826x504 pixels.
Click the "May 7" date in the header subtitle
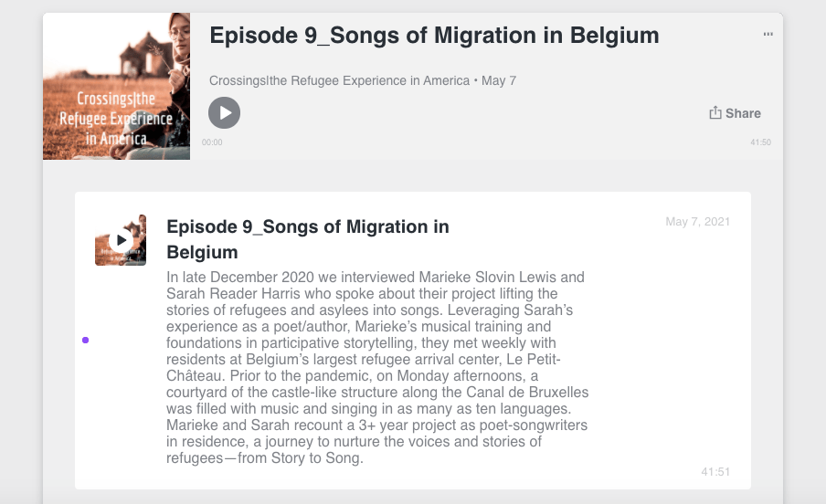499,80
